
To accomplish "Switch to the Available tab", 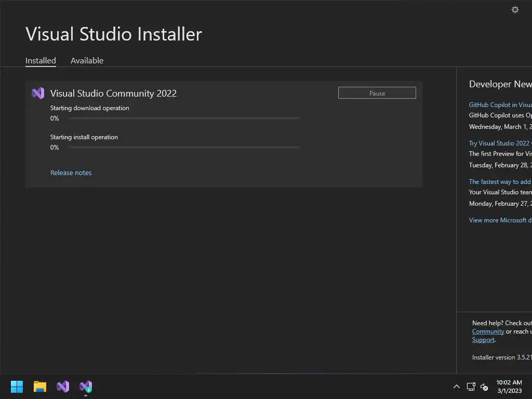I will click(87, 60).
